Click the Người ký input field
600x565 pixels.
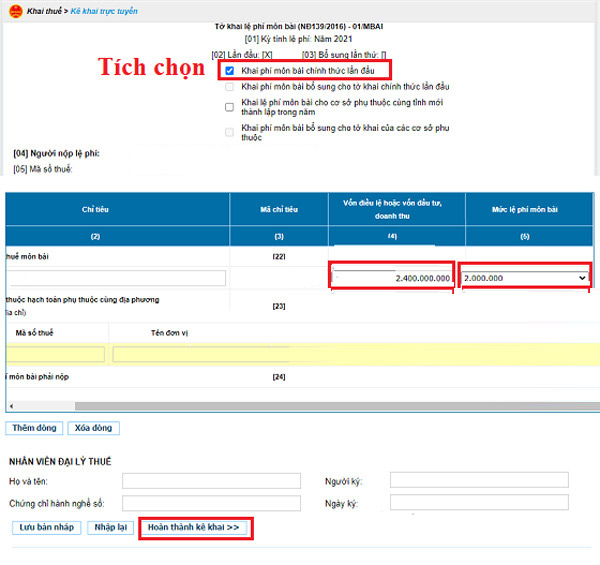click(x=479, y=480)
